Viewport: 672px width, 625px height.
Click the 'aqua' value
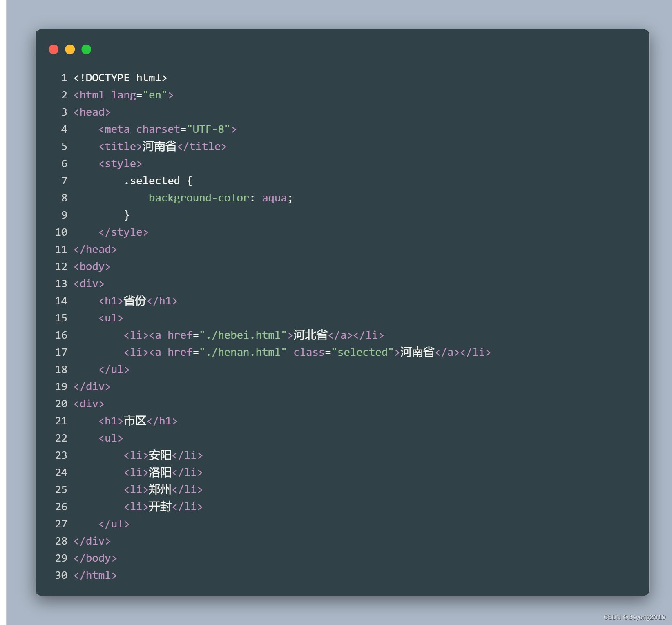coord(275,198)
